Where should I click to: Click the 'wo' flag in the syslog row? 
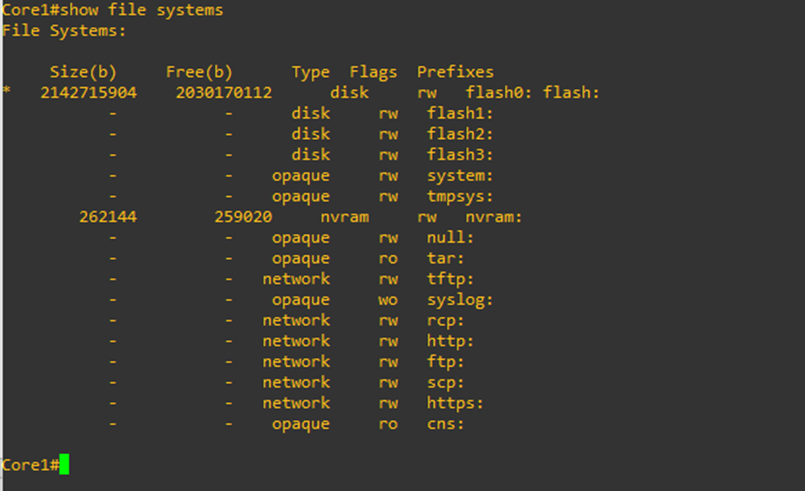coord(388,300)
